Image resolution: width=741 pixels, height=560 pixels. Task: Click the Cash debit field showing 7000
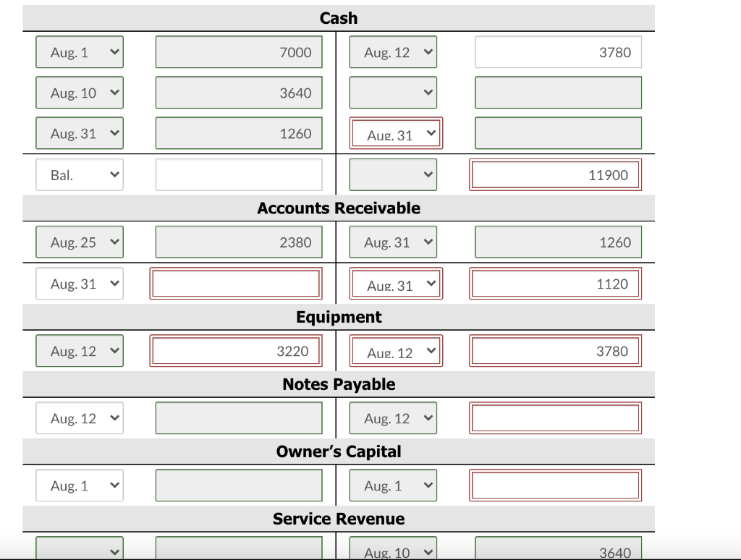[x=239, y=52]
